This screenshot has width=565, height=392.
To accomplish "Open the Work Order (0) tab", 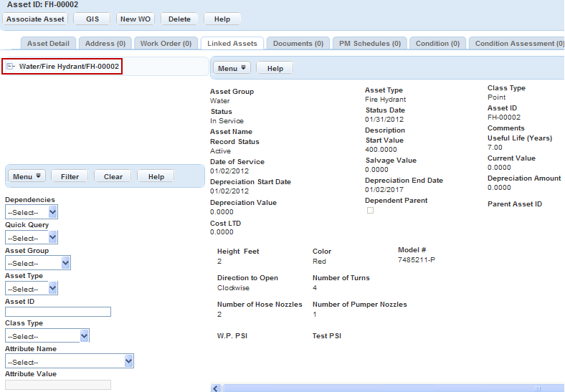I will 166,44.
